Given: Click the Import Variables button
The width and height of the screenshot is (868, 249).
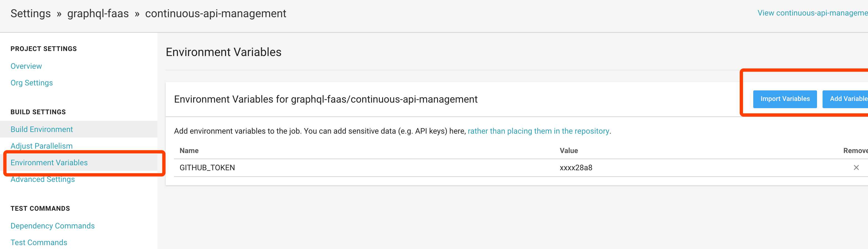Looking at the screenshot, I should tap(785, 99).
